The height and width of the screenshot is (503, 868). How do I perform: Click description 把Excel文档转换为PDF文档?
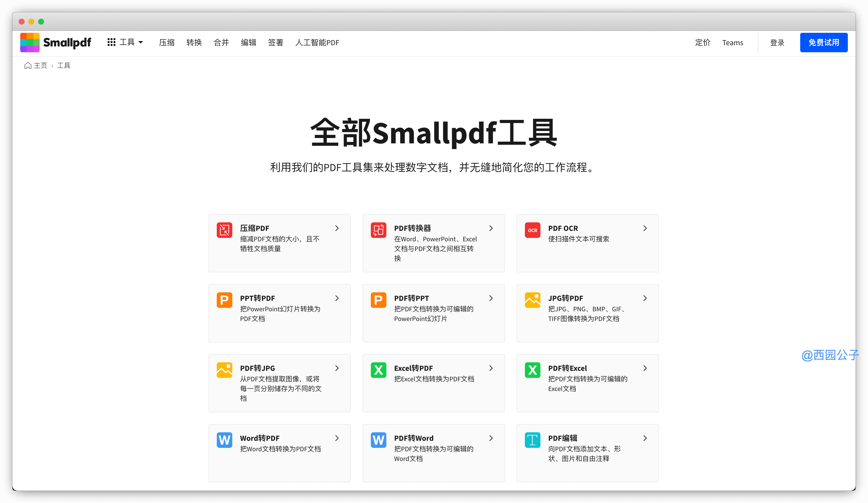pos(434,379)
